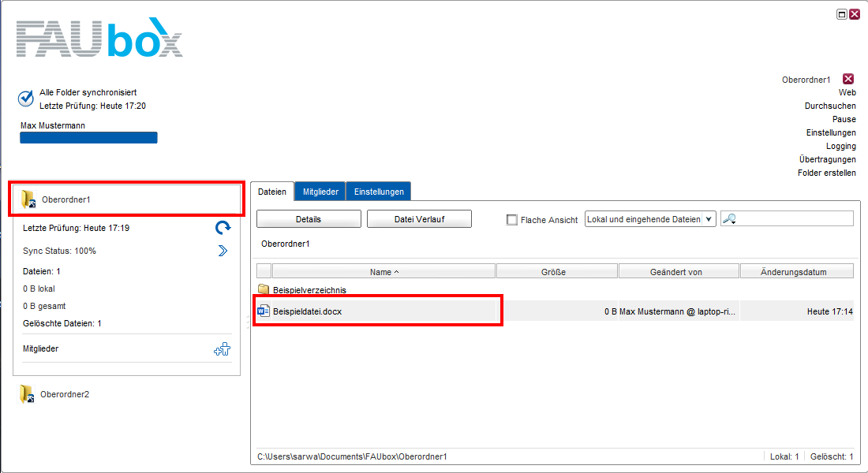Click the Gelöscht: 1 status entry
This screenshot has height=473, width=868.
point(832,456)
